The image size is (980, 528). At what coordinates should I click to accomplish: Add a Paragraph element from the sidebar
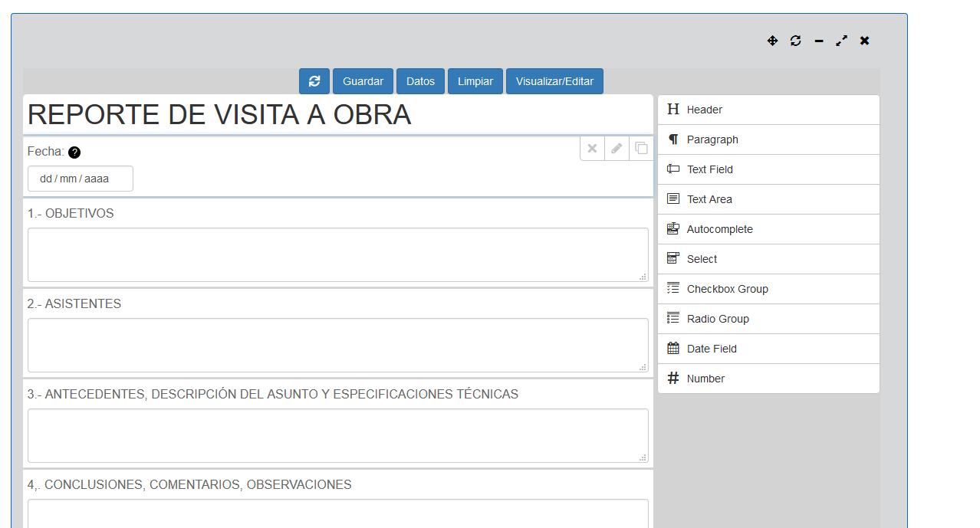tap(768, 139)
